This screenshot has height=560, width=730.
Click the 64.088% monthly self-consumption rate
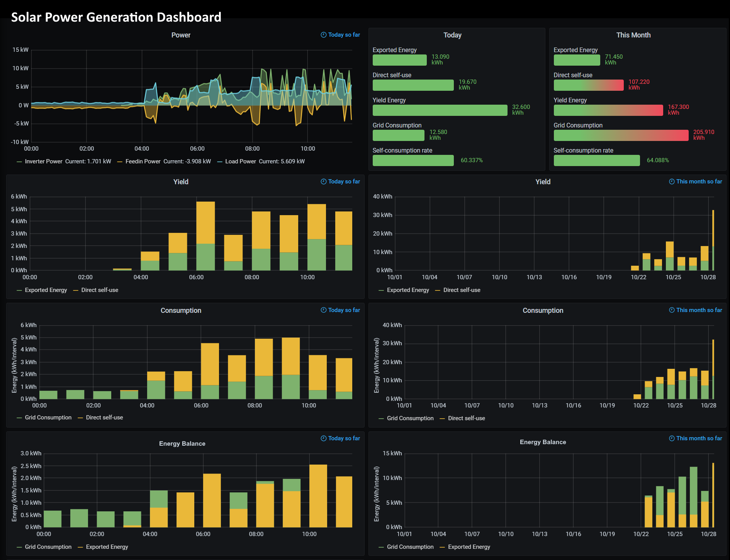(x=658, y=160)
